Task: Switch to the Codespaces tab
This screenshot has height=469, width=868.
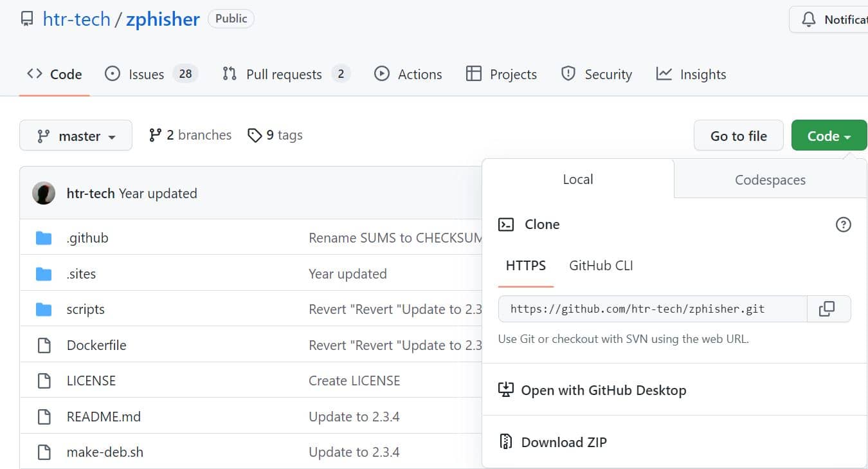Action: [770, 180]
